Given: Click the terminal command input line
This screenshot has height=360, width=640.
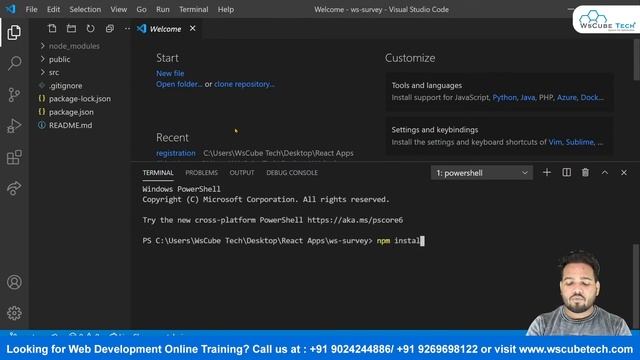Looking at the screenshot, I should [x=283, y=241].
